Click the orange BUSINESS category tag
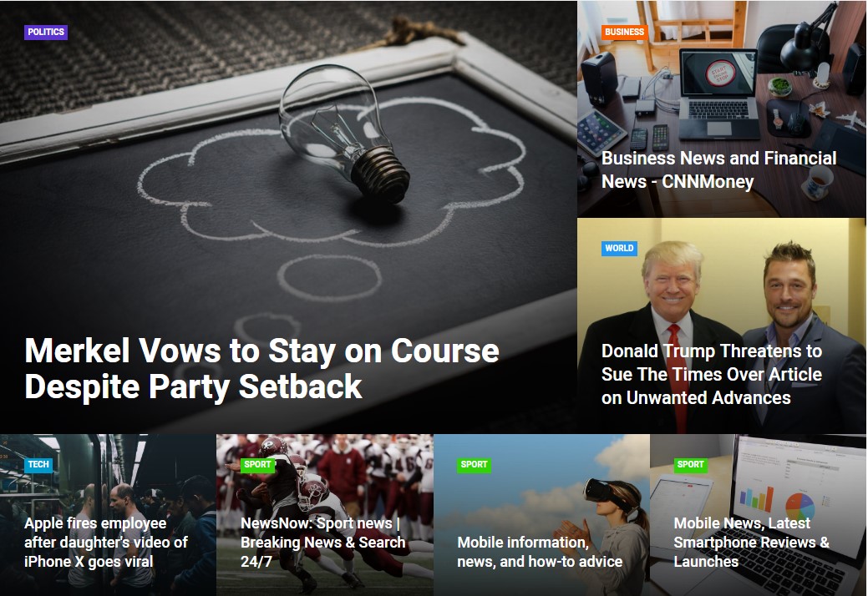 [624, 32]
